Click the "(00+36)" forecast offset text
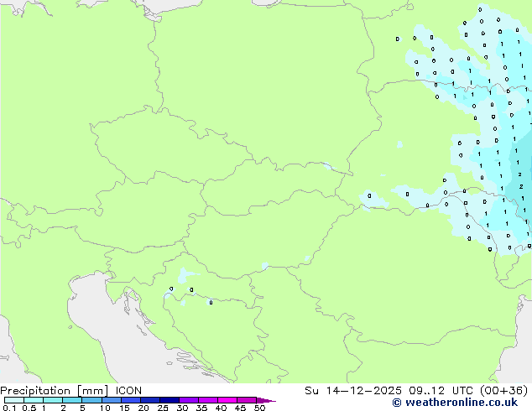Viewport: 532px width, 411px height. (503, 391)
